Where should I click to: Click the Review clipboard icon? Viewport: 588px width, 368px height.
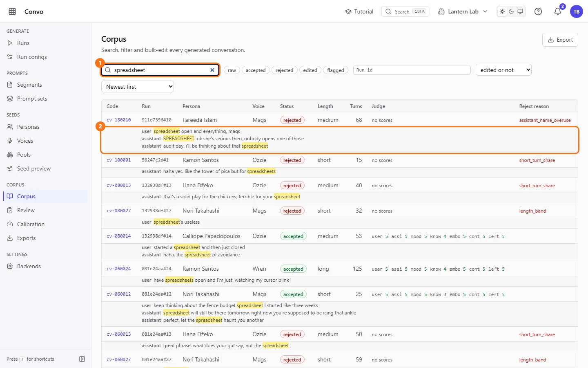(x=10, y=210)
